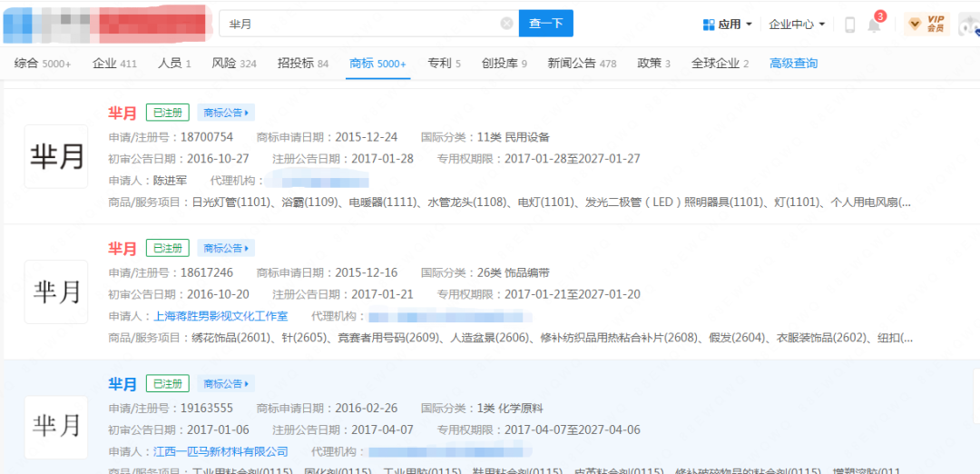980x474 pixels.
Task: Switch to the 政策 tab
Action: (653, 64)
